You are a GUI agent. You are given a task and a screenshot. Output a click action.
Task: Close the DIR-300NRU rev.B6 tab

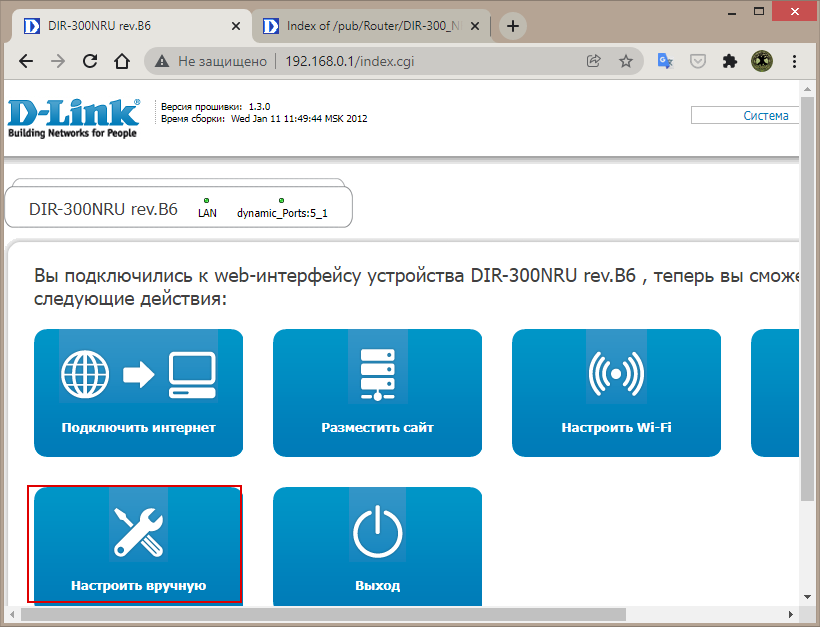coord(236,26)
